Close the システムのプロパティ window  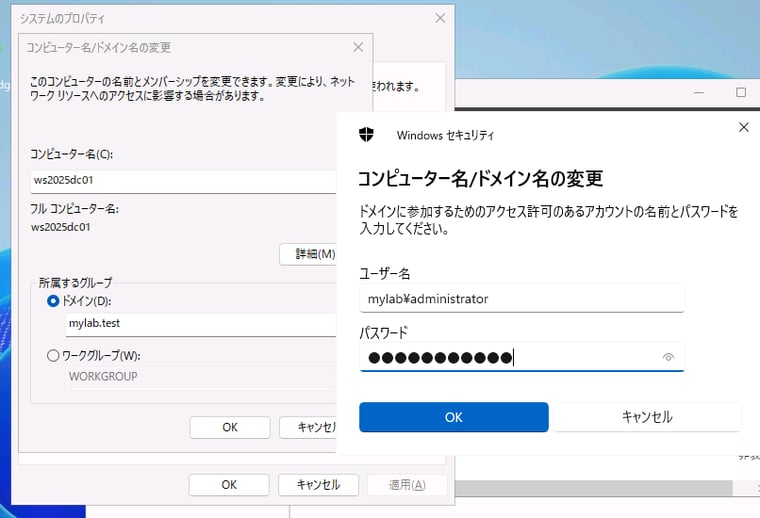tap(440, 18)
